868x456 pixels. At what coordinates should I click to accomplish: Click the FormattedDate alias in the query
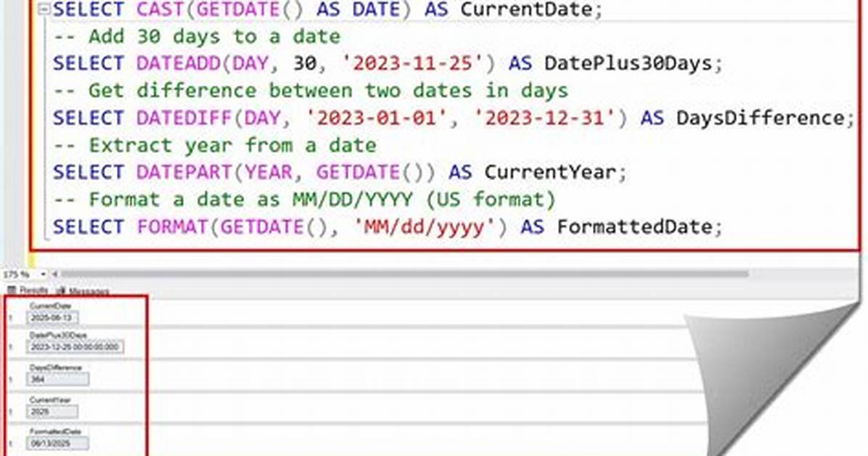634,227
